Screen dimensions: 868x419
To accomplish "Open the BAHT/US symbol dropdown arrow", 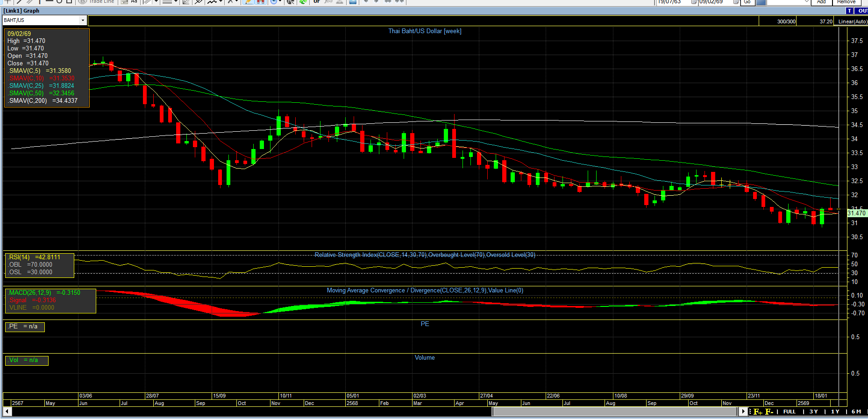I will (x=83, y=21).
